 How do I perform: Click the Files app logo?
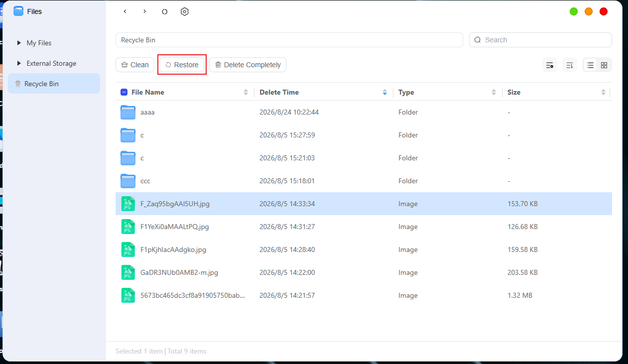tap(18, 11)
